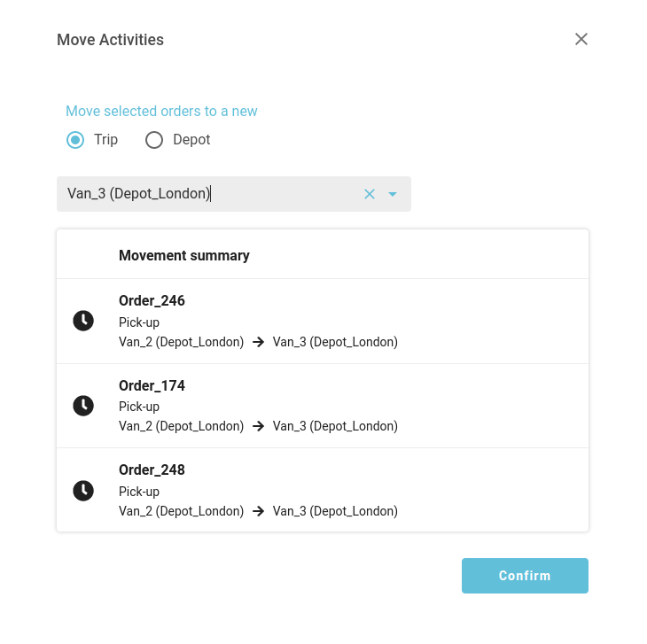647x644 pixels.
Task: Click the arrow icon in Order_248 row
Action: [258, 511]
